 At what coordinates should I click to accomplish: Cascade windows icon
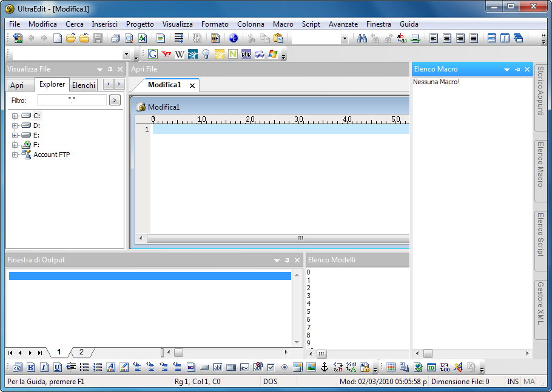pos(519,38)
